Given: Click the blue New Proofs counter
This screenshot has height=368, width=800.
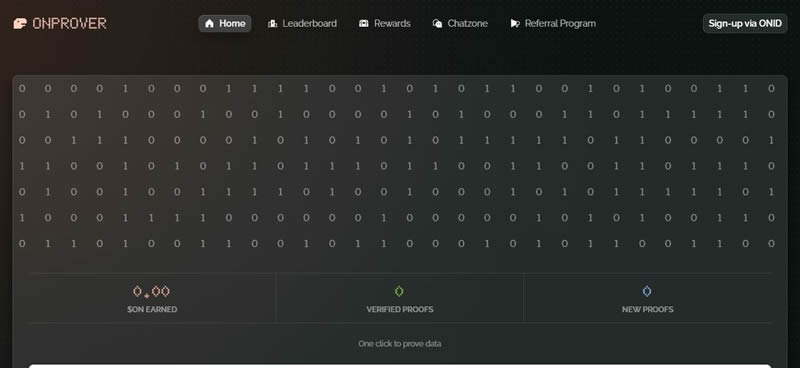Looking at the screenshot, I should click(x=647, y=291).
